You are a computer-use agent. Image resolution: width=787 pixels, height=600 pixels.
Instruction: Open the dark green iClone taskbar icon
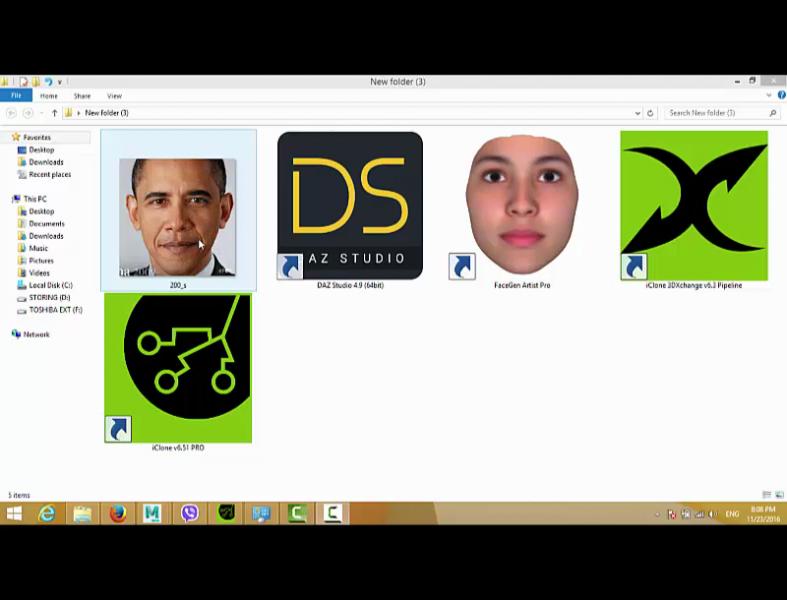point(226,513)
